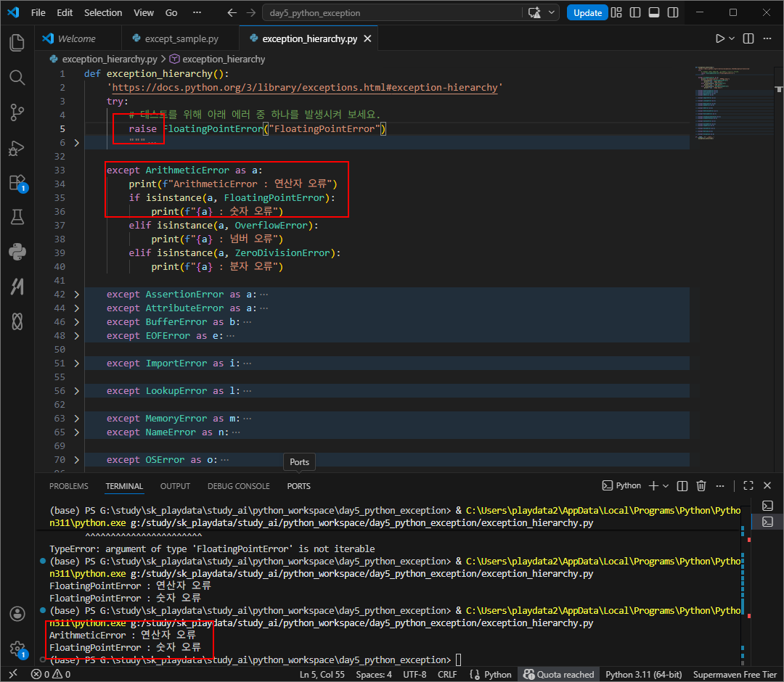Open the Manage gear menu
Image resolution: width=784 pixels, height=682 pixels.
17,649
